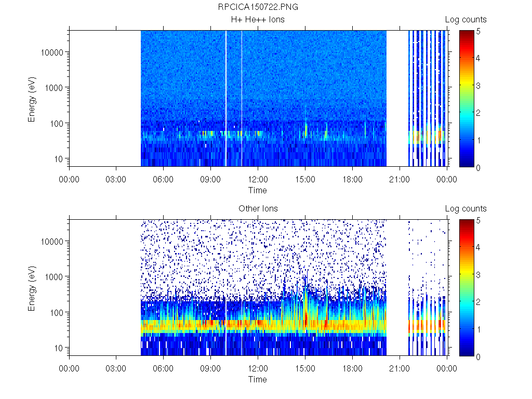Click the 03:00 time tick under top plot
The image size is (532, 399).
[x=116, y=179]
